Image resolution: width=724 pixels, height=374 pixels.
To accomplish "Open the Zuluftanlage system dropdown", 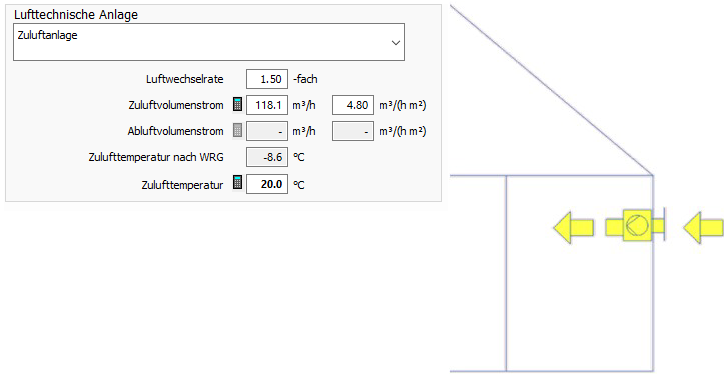I will 209,42.
